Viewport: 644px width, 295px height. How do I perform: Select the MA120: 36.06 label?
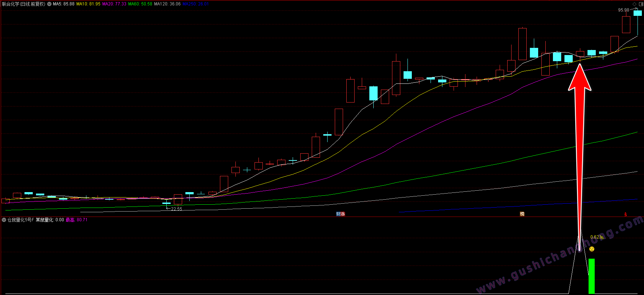167,4
